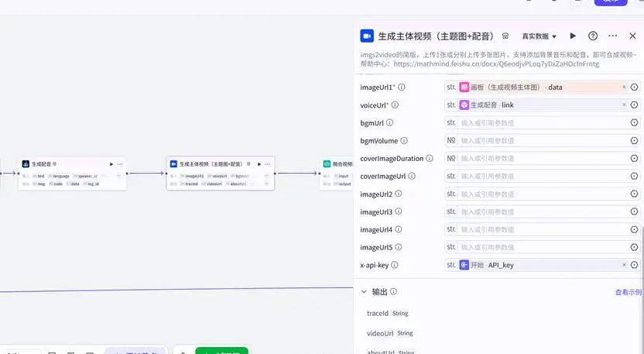Open reference picker for imageUrl5 row
The height and width of the screenshot is (354, 644).
click(x=634, y=247)
